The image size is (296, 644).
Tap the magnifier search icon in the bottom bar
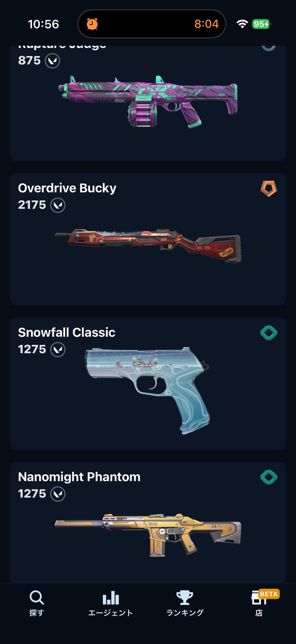37,597
